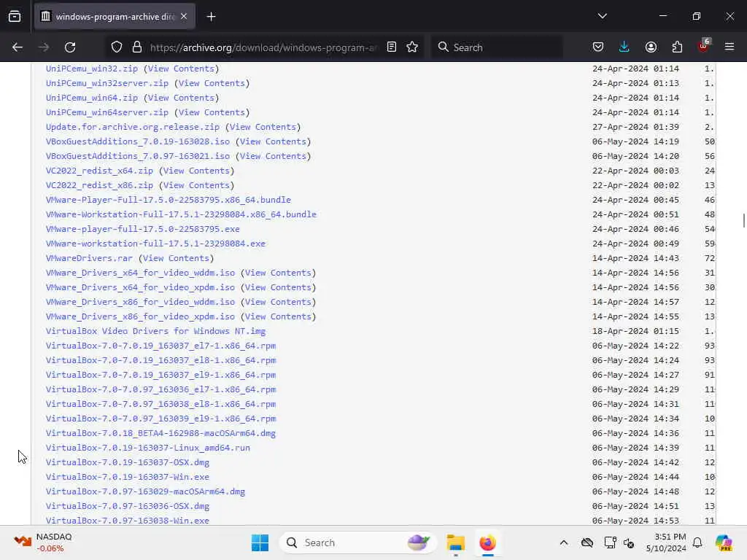View Contents of VMware_Drivers_x64_for_video_xpdm.iso
Screen dimensions: 747x560
point(278,287)
